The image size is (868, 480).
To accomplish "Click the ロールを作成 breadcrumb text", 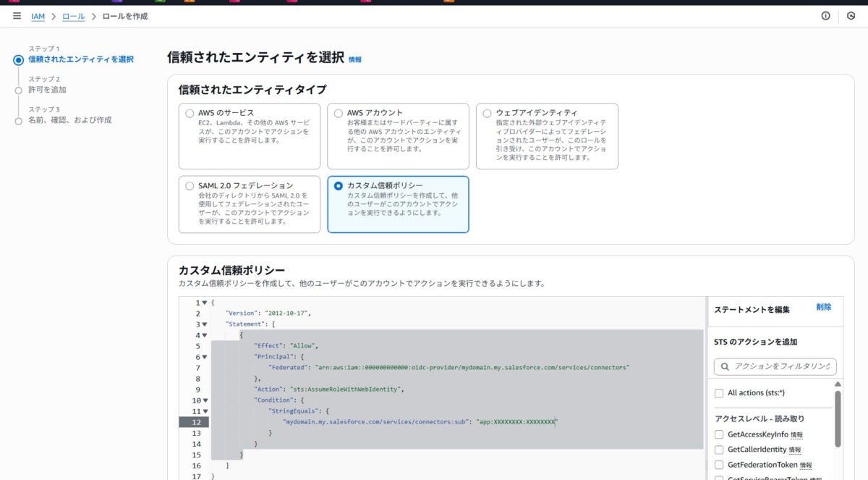I will tap(125, 16).
